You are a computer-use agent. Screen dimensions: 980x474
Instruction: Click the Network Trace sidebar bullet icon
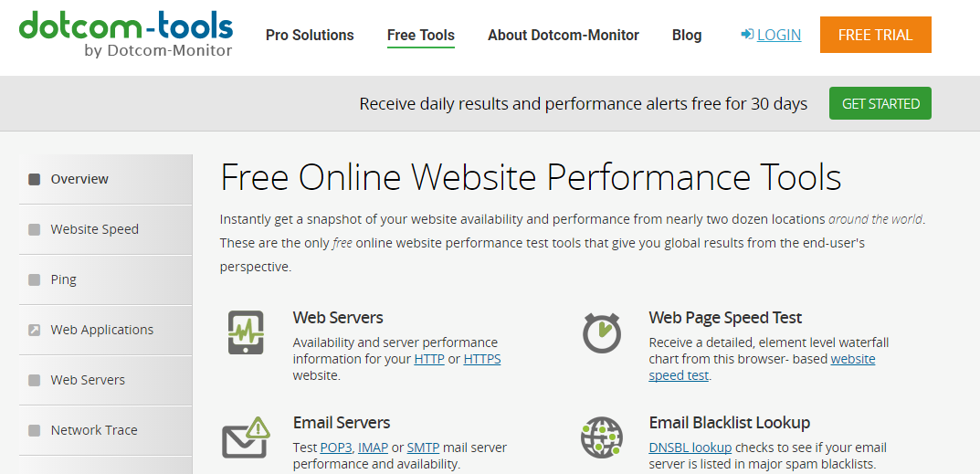(x=35, y=430)
